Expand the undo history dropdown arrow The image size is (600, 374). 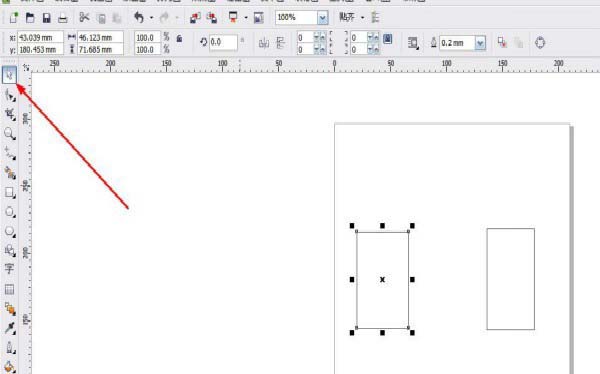pos(152,18)
